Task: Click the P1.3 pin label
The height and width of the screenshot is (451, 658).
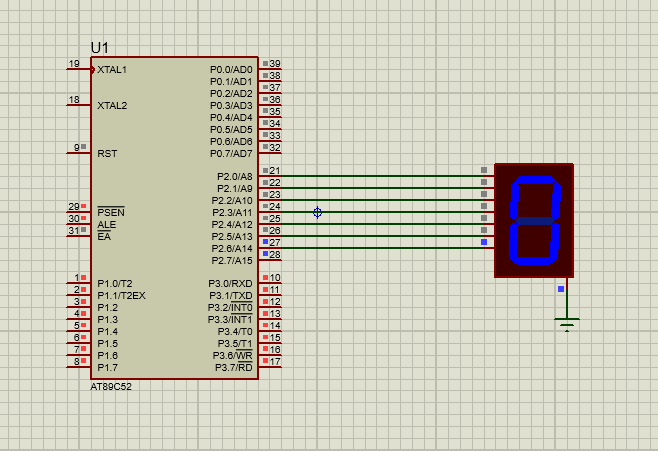Action: pos(107,320)
